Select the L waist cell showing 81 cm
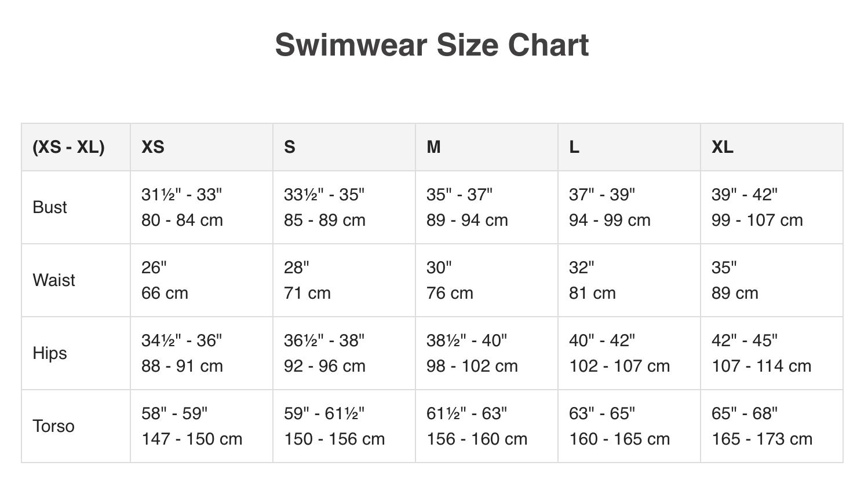This screenshot has width=868, height=484. pos(592,293)
